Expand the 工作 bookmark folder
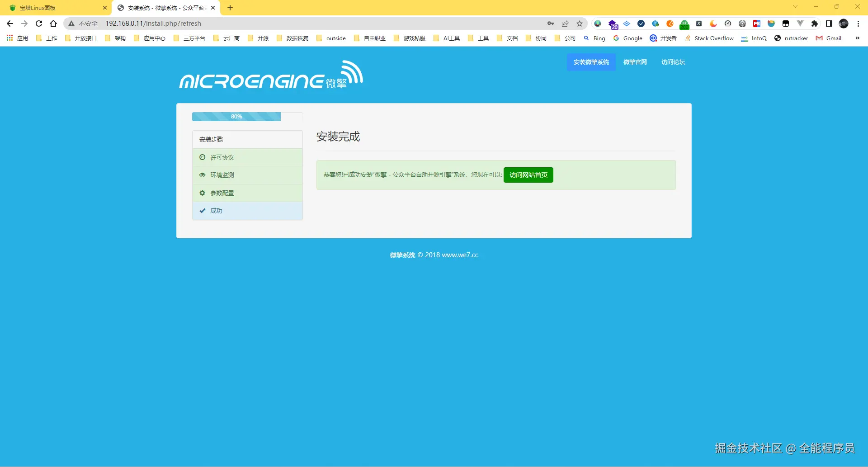Screen dimensions: 868x467 (x=46, y=38)
